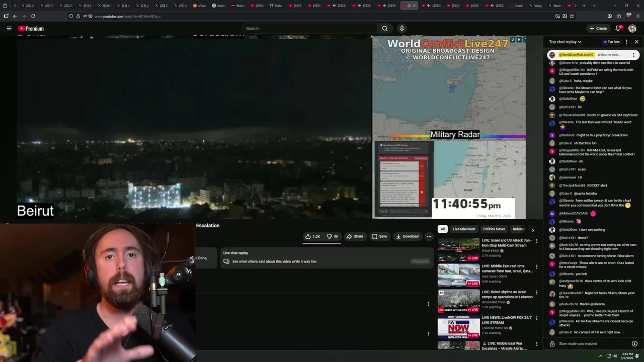Open YouTube notifications bell
The width and height of the screenshot is (644, 362).
618,29
